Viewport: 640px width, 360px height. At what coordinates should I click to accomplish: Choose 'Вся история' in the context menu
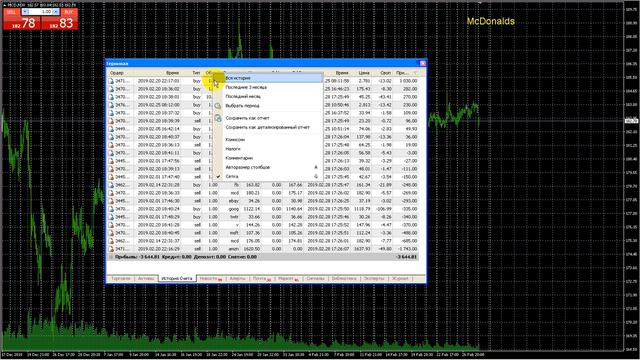point(268,78)
